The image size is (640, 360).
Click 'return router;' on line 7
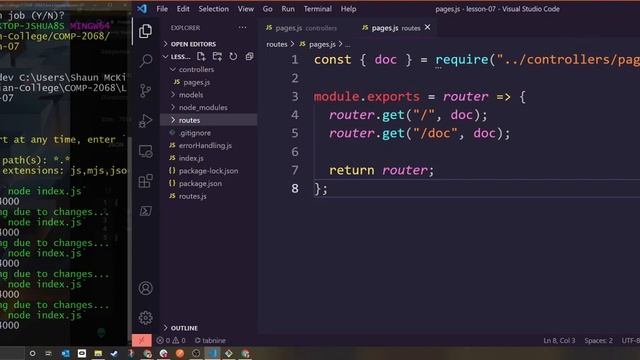pos(382,170)
